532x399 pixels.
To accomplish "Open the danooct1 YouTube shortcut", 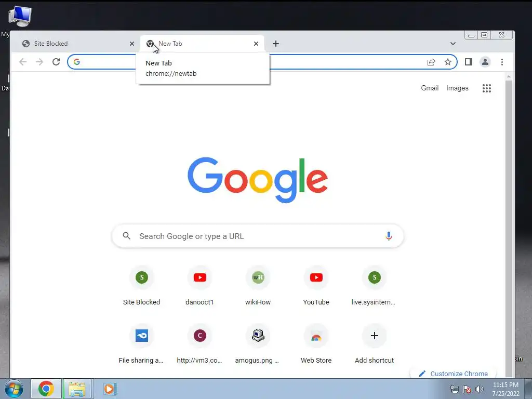I will [x=200, y=286].
